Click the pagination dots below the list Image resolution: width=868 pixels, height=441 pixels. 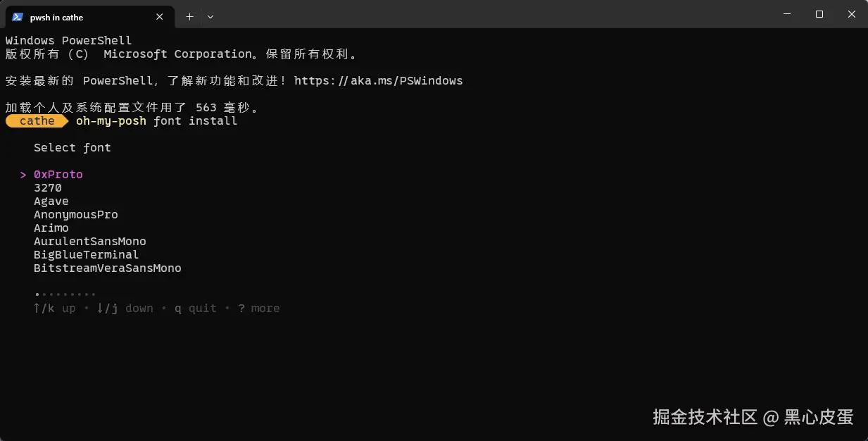(x=65, y=294)
